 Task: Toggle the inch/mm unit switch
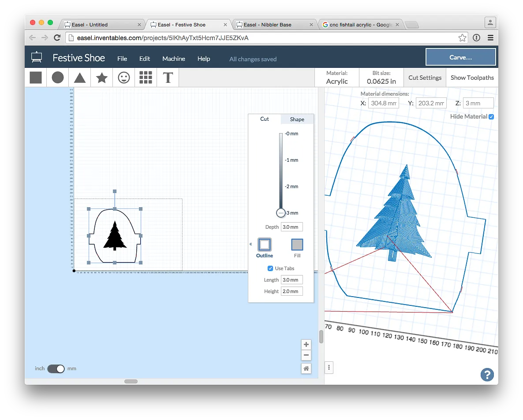[56, 368]
